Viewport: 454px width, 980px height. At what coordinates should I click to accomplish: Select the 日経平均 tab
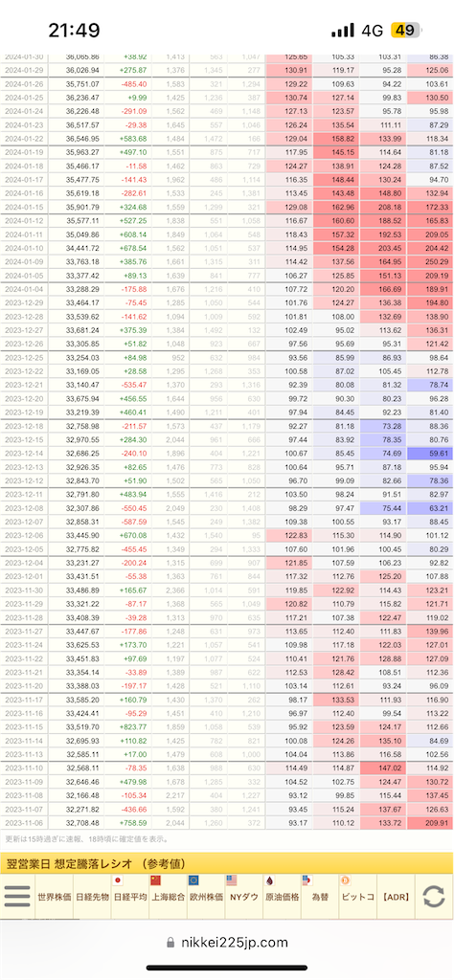(x=130, y=897)
